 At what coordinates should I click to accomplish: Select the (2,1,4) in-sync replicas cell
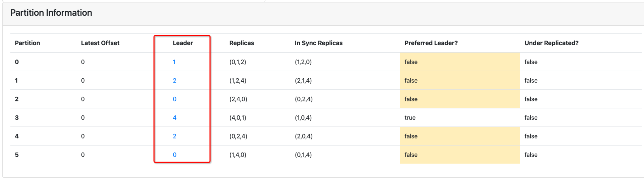[303, 81]
